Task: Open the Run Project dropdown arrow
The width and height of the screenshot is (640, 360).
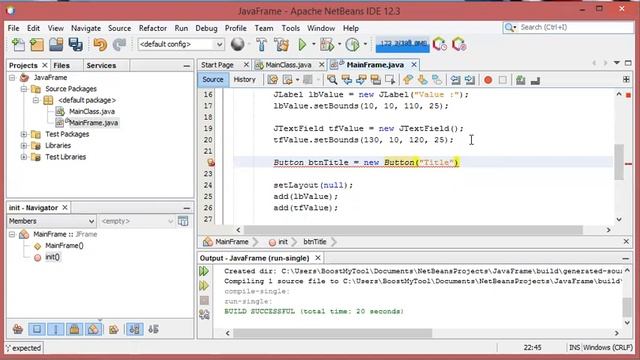Action: 313,44
